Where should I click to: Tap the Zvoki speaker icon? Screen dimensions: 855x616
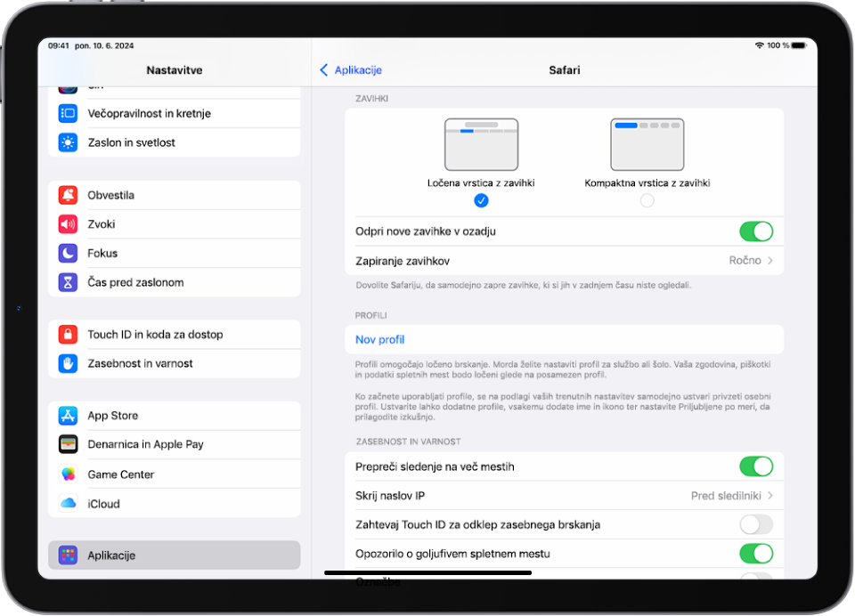coord(68,224)
